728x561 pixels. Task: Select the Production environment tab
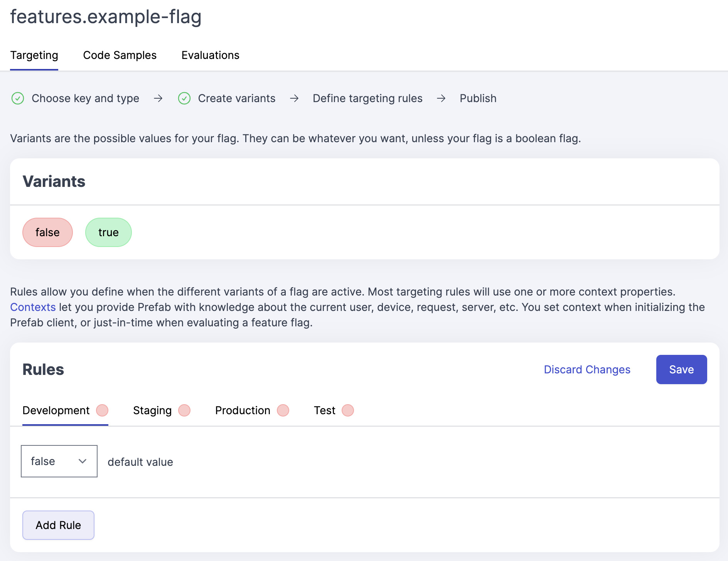coord(243,410)
